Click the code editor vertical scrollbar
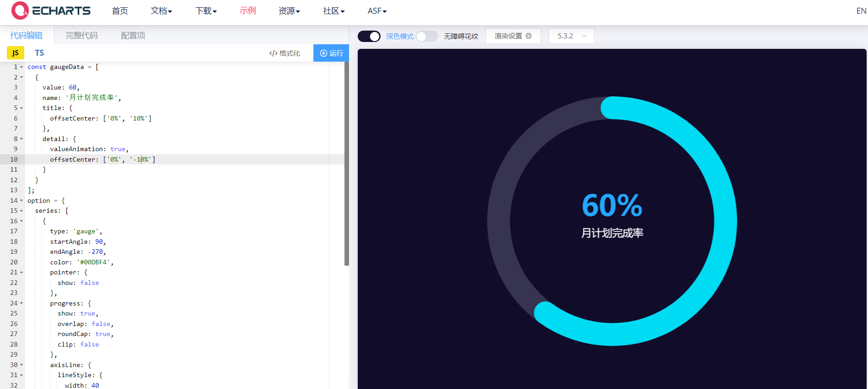This screenshot has height=389, width=868. click(x=347, y=163)
